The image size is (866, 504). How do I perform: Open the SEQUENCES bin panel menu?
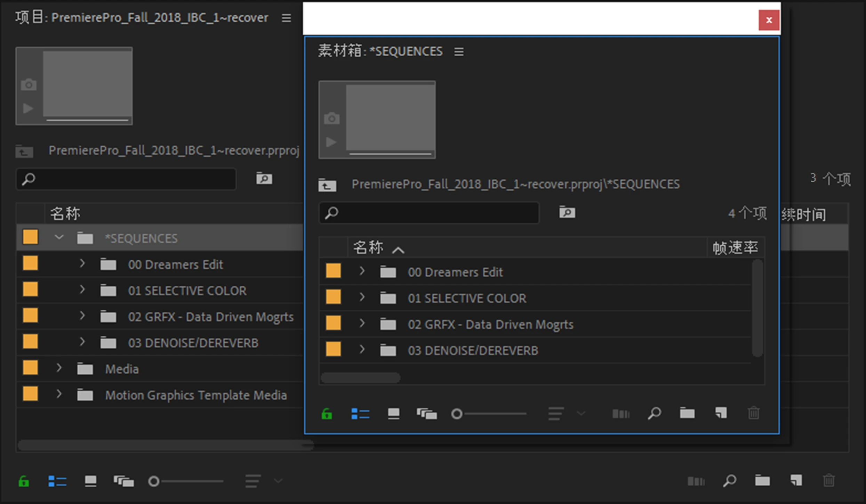pyautogui.click(x=459, y=51)
